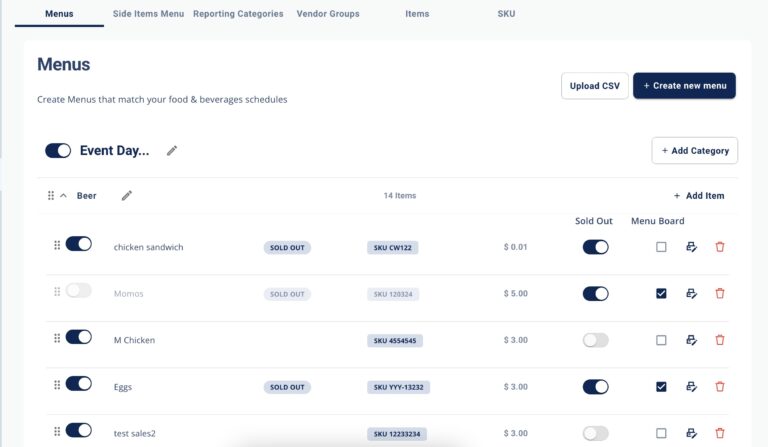Click the test sales2 item name
Image resolution: width=768 pixels, height=447 pixels.
pyautogui.click(x=134, y=434)
